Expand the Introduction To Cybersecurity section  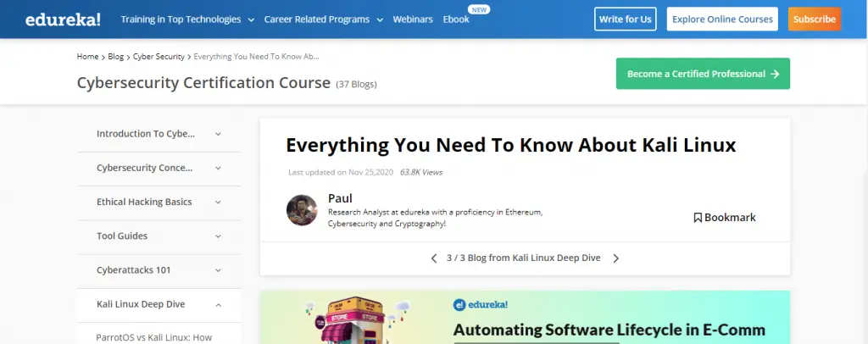tap(218, 134)
